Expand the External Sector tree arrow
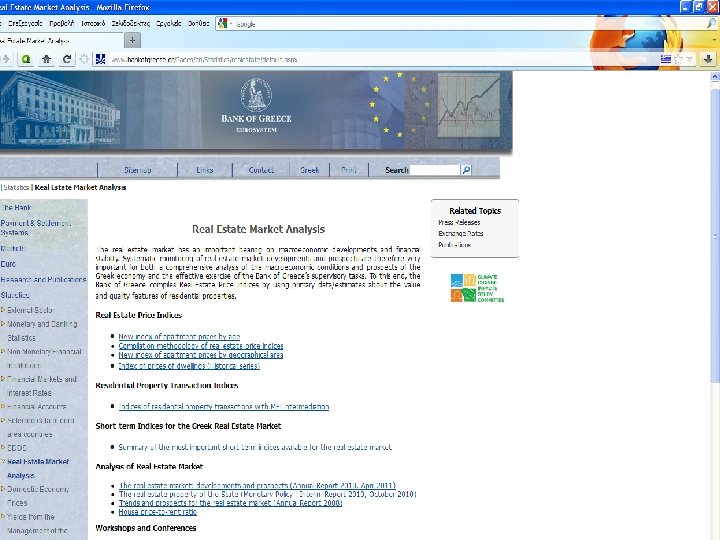 (x=3, y=310)
